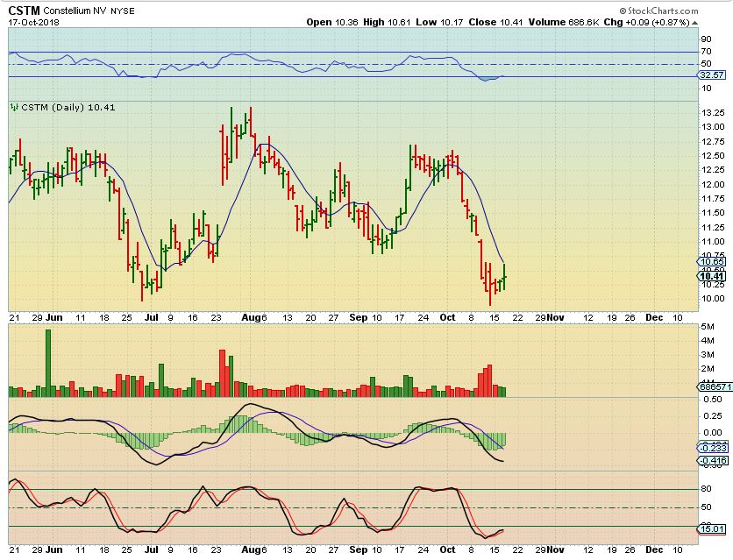Click the MACD histogram tag -0.233
The width and height of the screenshot is (733, 560).
click(711, 447)
